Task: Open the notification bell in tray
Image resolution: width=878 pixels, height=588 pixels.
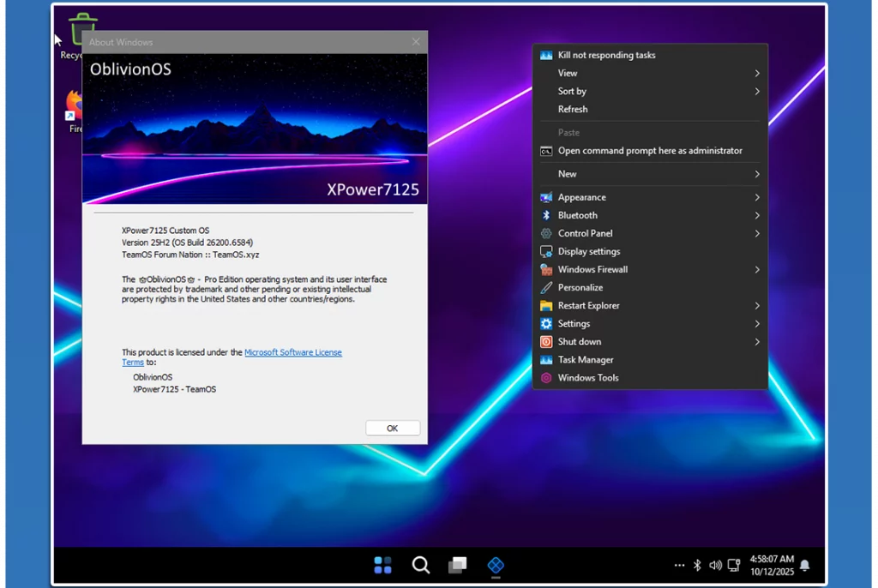Action: click(804, 566)
